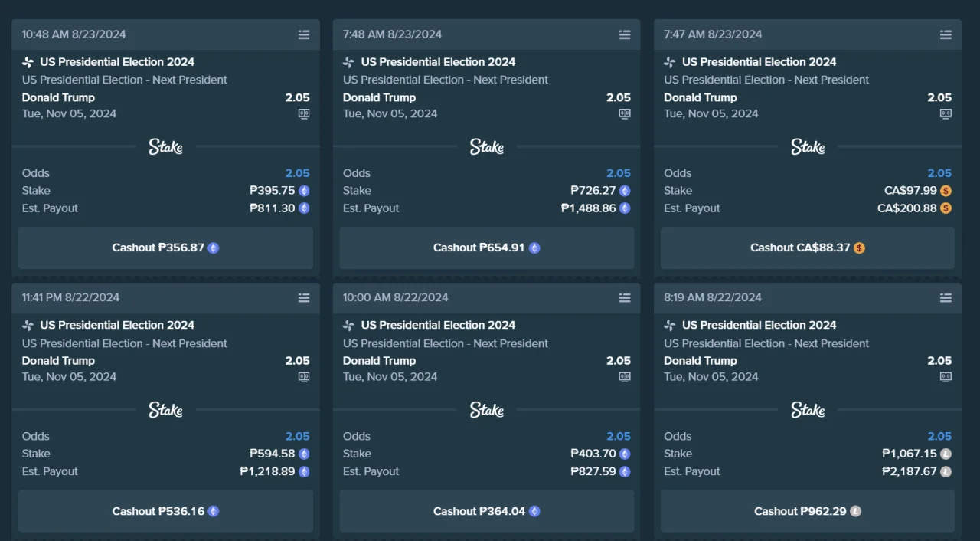Screen dimensions: 980x541
Task: Open US Presidential Election 2024 on 8:19 AM bet
Action: (759, 325)
